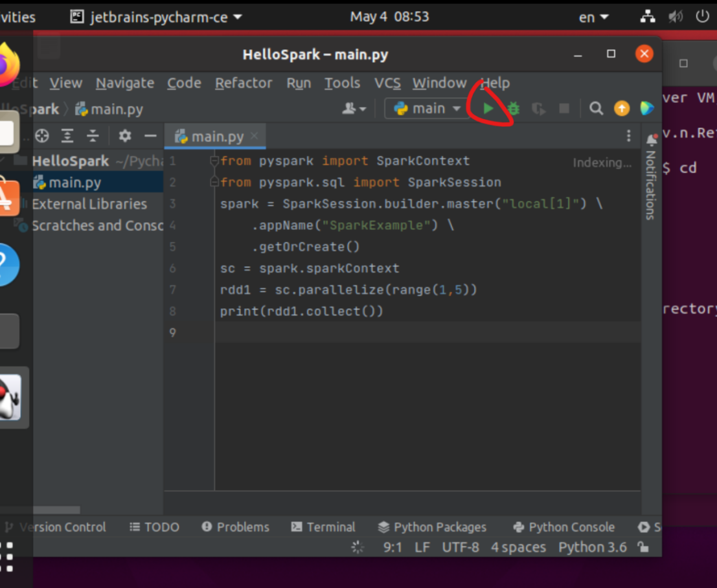The image size is (717, 588).
Task: Open the Navigate menu
Action: 125,83
